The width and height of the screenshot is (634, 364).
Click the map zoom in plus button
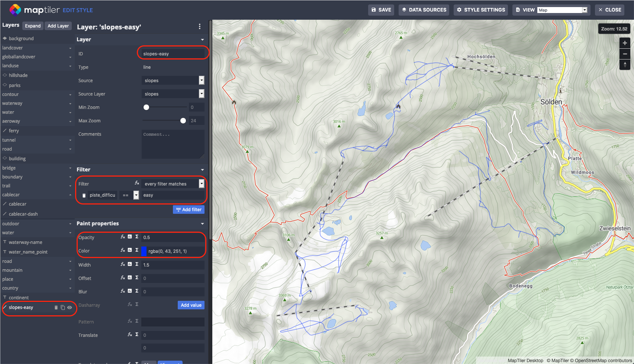click(x=625, y=43)
